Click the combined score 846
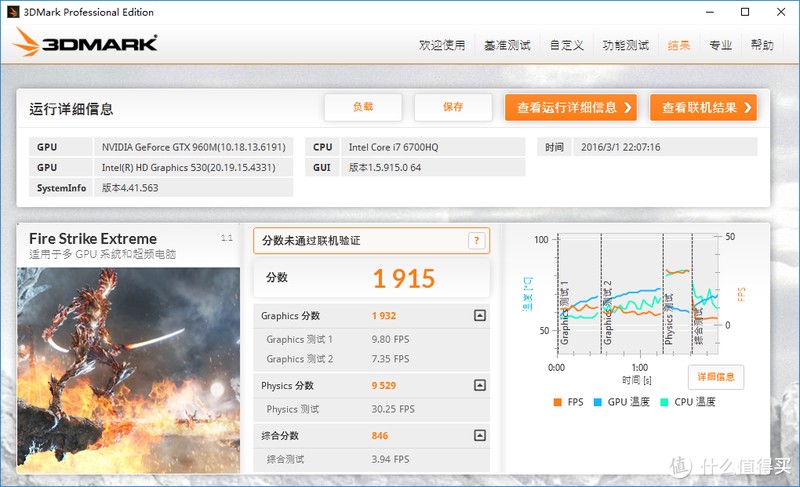Image resolution: width=800 pixels, height=487 pixels. (x=380, y=436)
